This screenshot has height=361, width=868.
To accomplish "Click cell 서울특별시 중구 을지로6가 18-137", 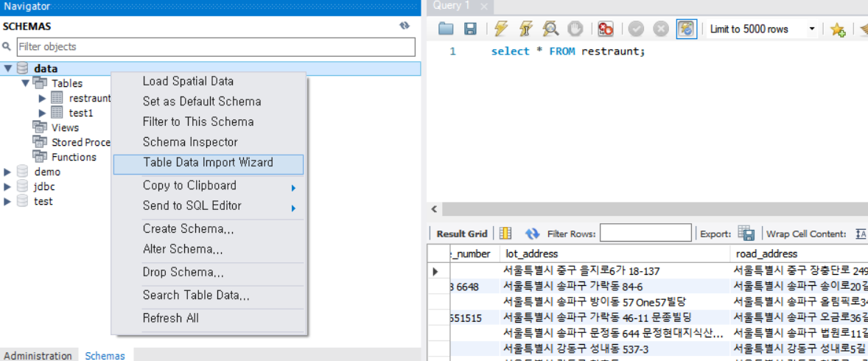I will pos(615,271).
